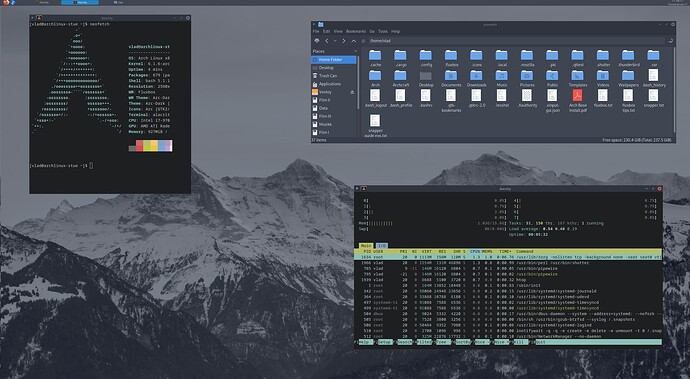Go back in file manager history
Image resolution: width=690 pixels, height=379 pixels.
click(327, 41)
